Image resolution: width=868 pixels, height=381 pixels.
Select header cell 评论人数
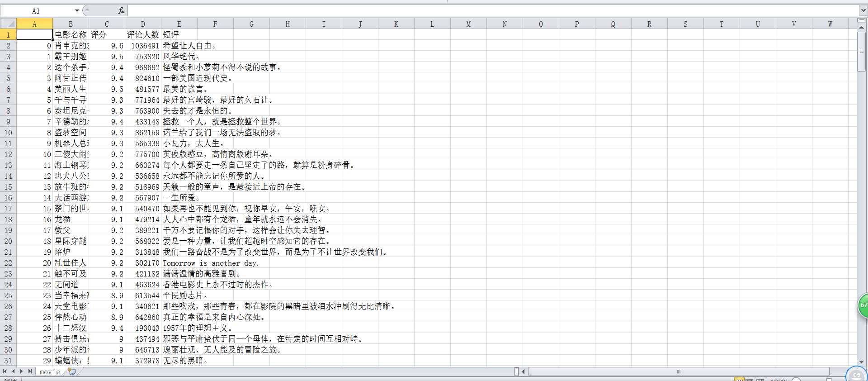click(143, 35)
